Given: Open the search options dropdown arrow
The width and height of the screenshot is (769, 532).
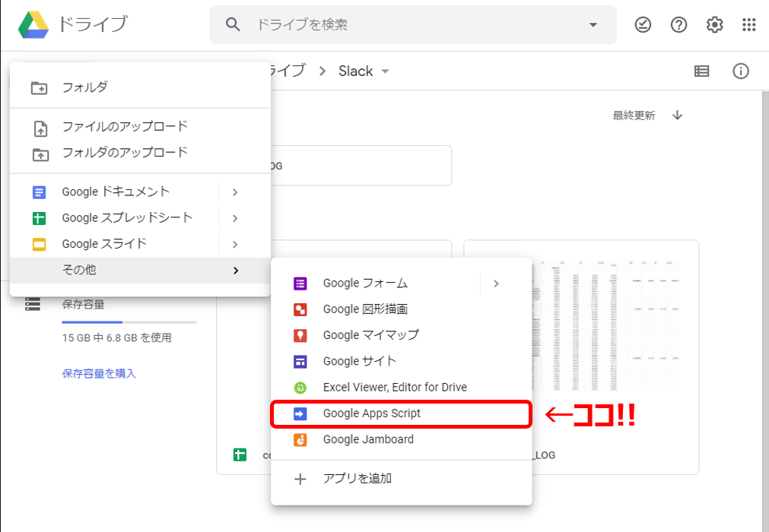Looking at the screenshot, I should coord(593,24).
